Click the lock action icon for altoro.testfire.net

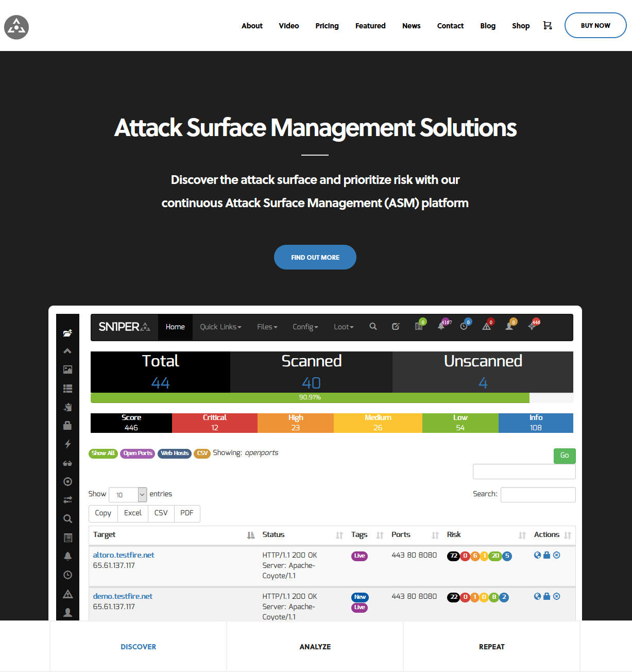tap(547, 555)
